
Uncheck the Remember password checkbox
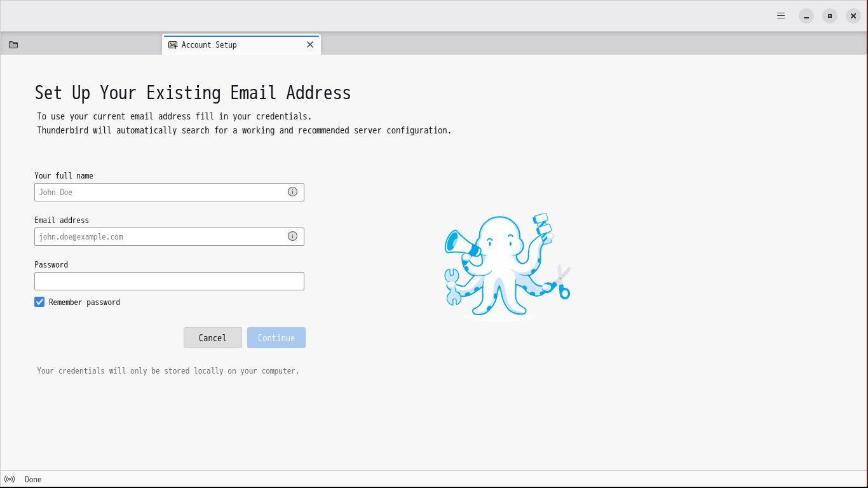pyautogui.click(x=39, y=302)
